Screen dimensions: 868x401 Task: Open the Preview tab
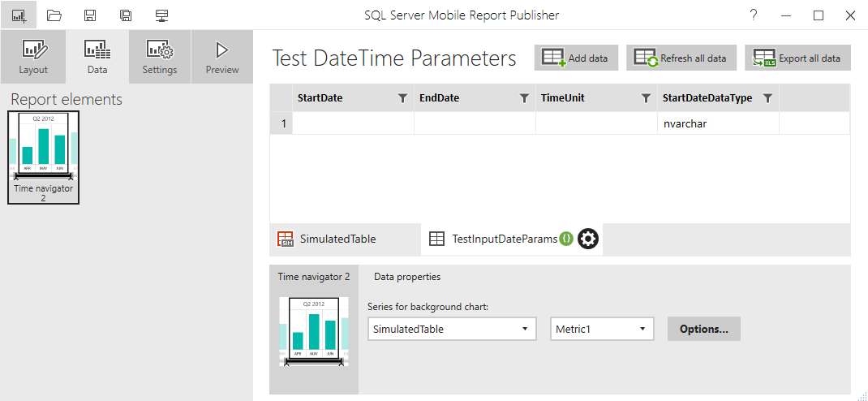(222, 57)
